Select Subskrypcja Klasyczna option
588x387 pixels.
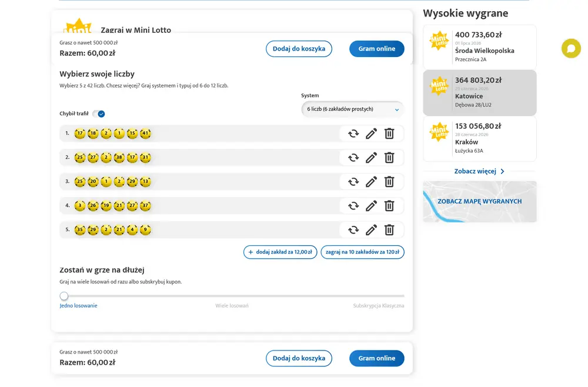click(378, 306)
